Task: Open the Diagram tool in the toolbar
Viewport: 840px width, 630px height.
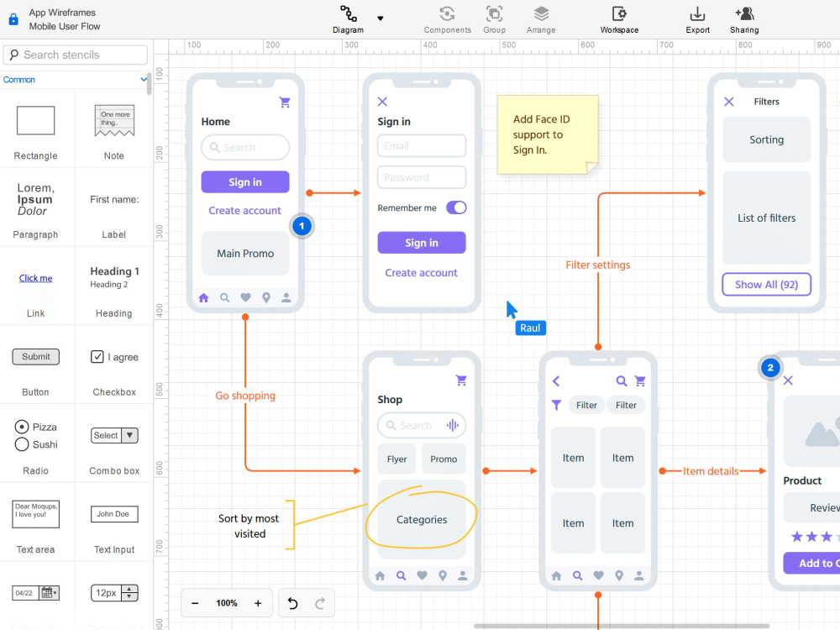Action: pos(348,19)
